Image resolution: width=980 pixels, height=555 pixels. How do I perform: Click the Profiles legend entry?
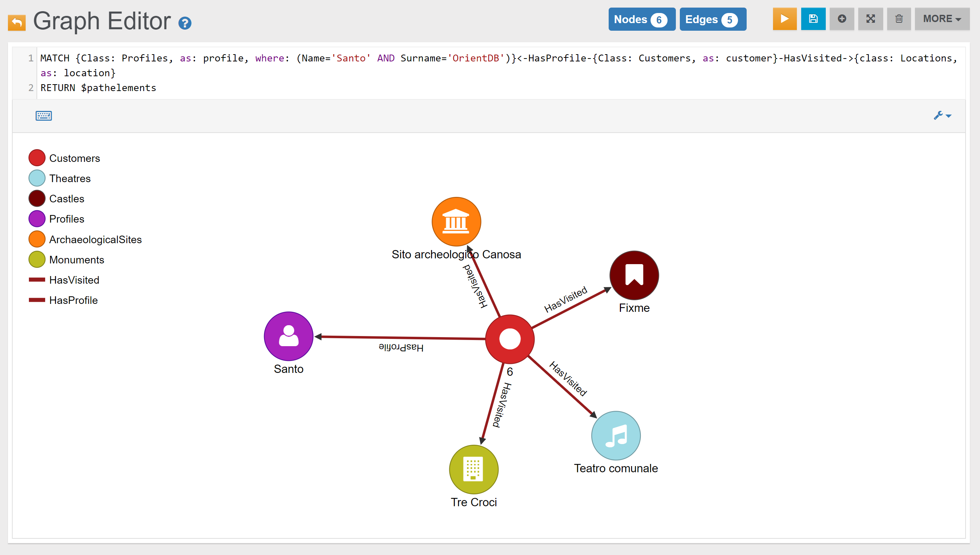(66, 219)
